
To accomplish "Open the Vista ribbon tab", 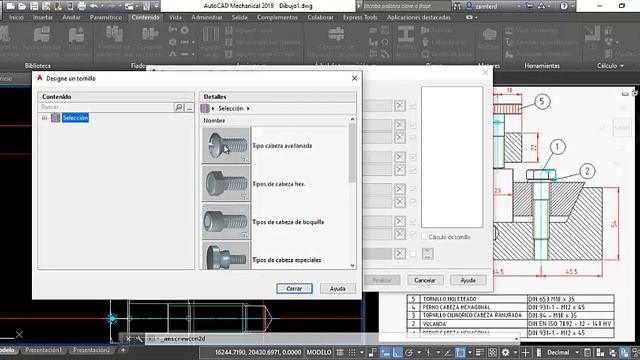I will coord(175,18).
